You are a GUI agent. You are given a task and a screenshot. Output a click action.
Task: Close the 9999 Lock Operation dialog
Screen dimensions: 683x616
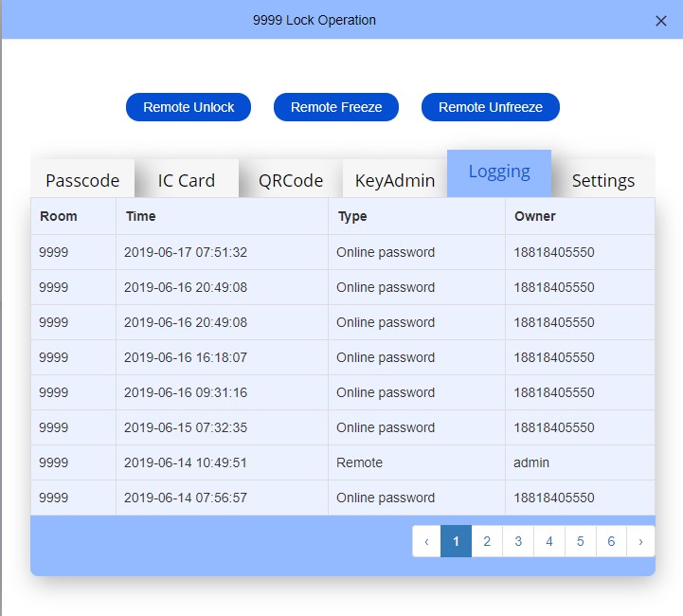pyautogui.click(x=661, y=21)
